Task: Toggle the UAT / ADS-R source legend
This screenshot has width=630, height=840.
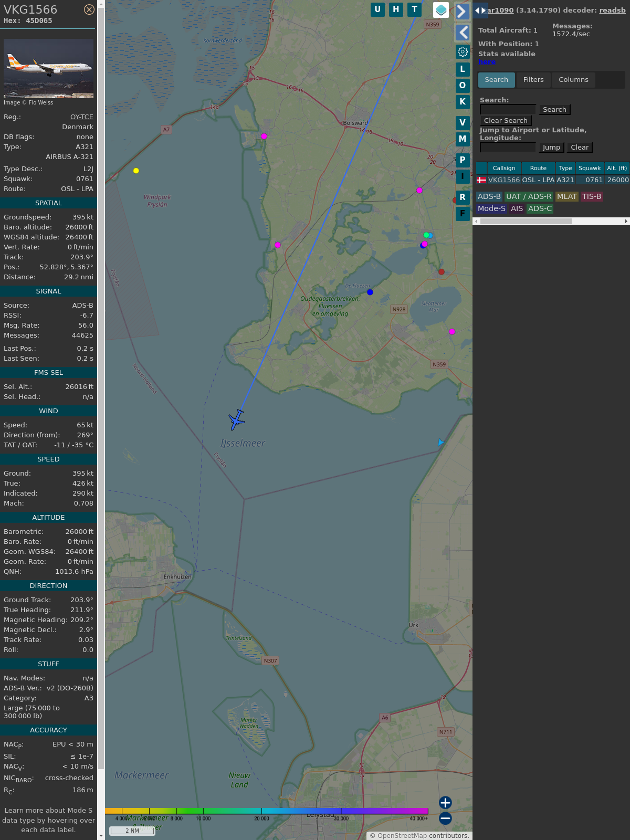Action: [529, 196]
